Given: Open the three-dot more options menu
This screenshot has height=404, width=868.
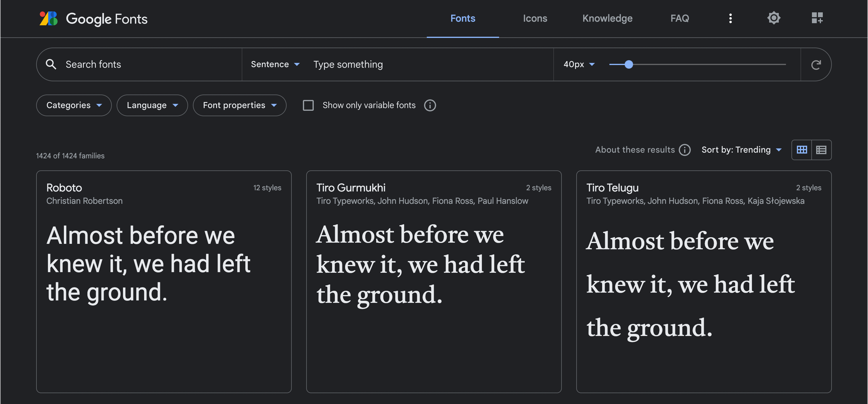Looking at the screenshot, I should point(730,19).
